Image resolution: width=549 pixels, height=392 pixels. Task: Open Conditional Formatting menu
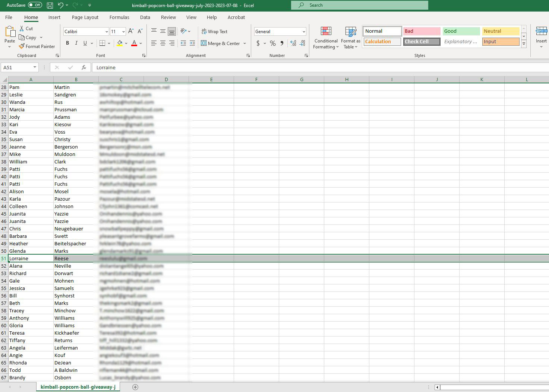point(326,38)
